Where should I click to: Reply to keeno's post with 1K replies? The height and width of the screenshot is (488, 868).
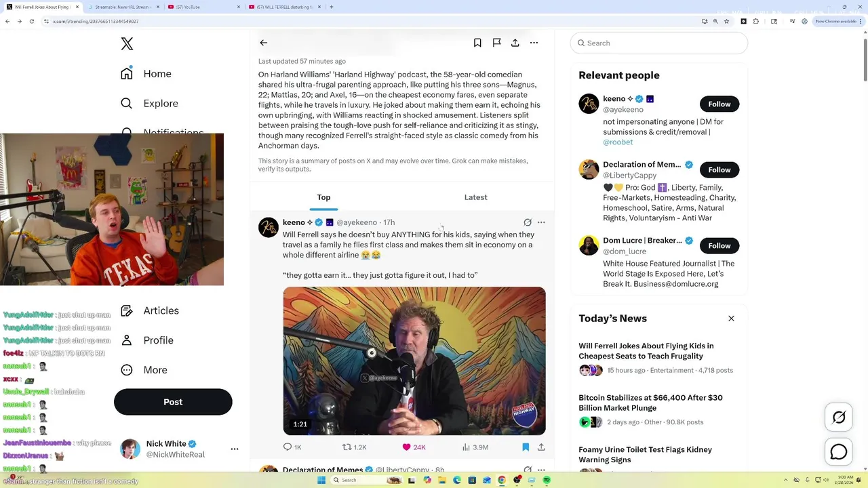(292, 447)
